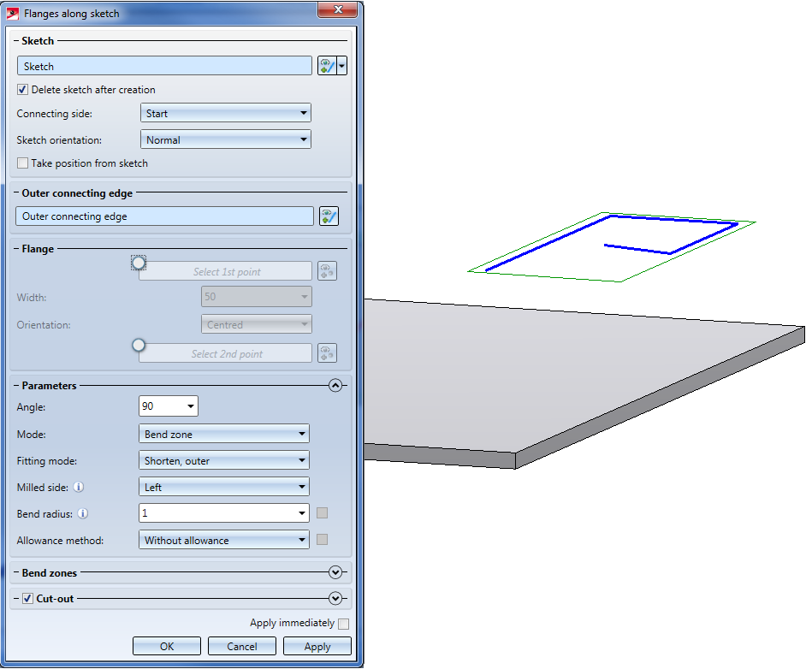Toggle the Cut-out checkbox
Image resolution: width=812 pixels, height=669 pixels.
coord(28,599)
